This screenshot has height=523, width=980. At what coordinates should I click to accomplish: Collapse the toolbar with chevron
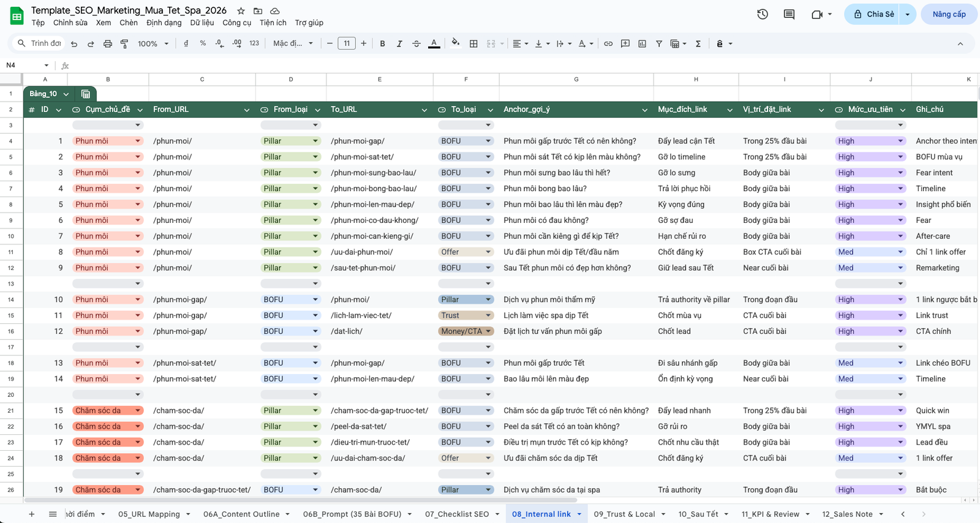(960, 43)
